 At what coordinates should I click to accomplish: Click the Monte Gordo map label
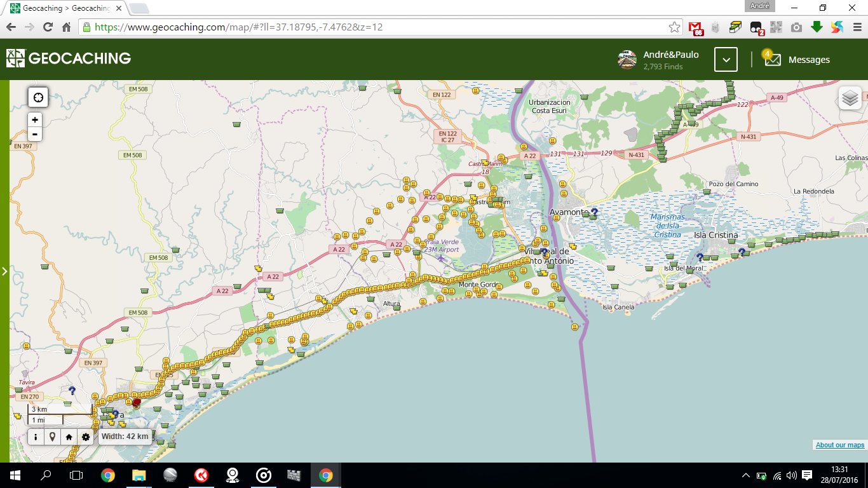pos(478,285)
